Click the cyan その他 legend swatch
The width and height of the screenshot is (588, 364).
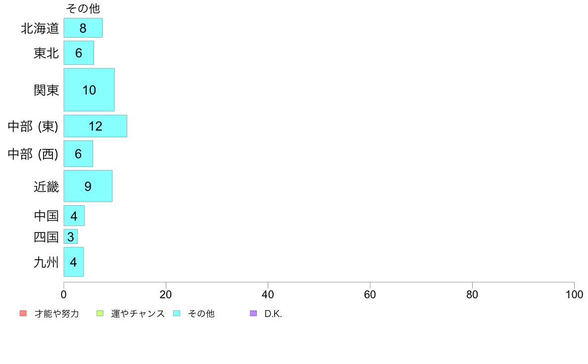tap(177, 314)
